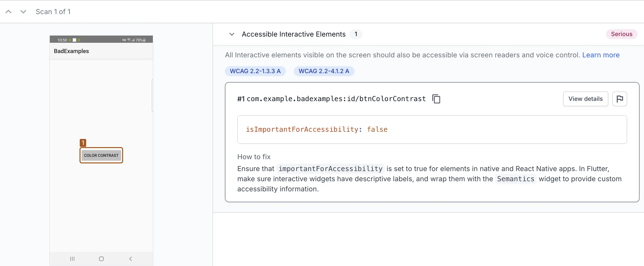Open View details for issue #1
644x266 pixels.
(585, 99)
